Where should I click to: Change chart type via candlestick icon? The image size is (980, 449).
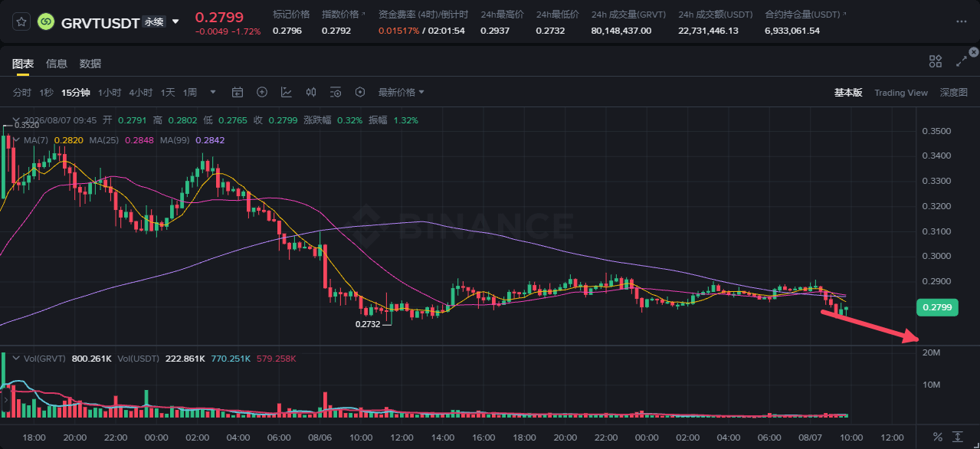pyautogui.click(x=311, y=93)
